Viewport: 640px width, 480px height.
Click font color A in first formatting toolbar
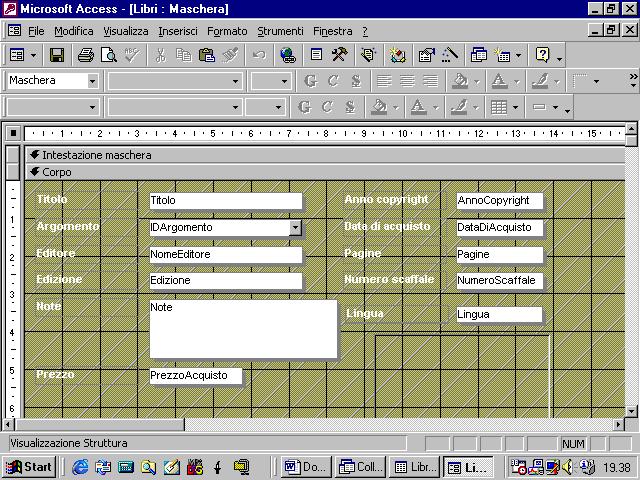click(x=499, y=81)
